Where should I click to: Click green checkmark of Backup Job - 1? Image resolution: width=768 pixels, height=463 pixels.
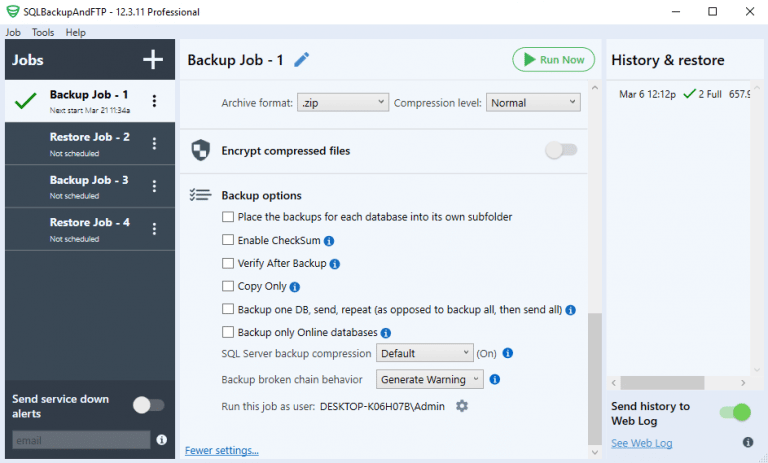point(25,100)
